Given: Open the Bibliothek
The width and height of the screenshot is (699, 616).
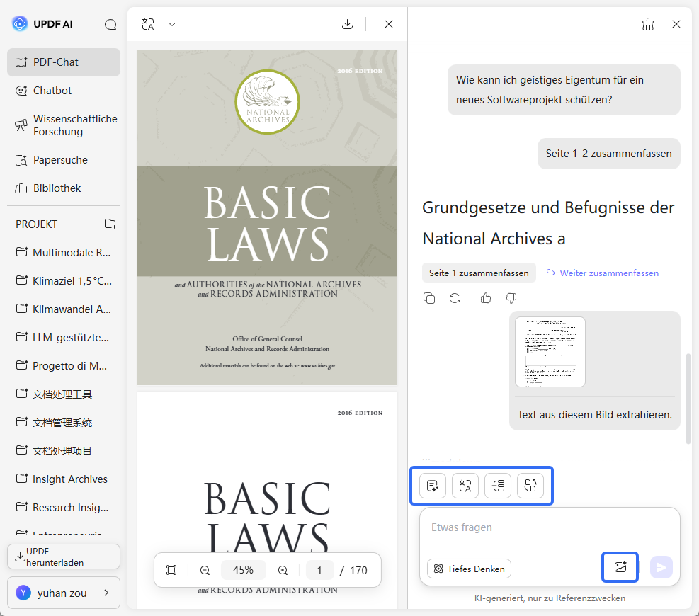Looking at the screenshot, I should 64,188.
